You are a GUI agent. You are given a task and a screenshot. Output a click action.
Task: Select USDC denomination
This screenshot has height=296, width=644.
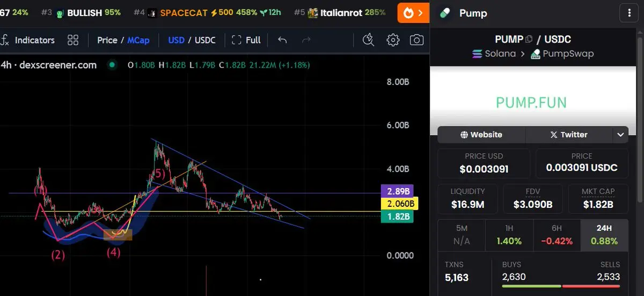coord(205,40)
